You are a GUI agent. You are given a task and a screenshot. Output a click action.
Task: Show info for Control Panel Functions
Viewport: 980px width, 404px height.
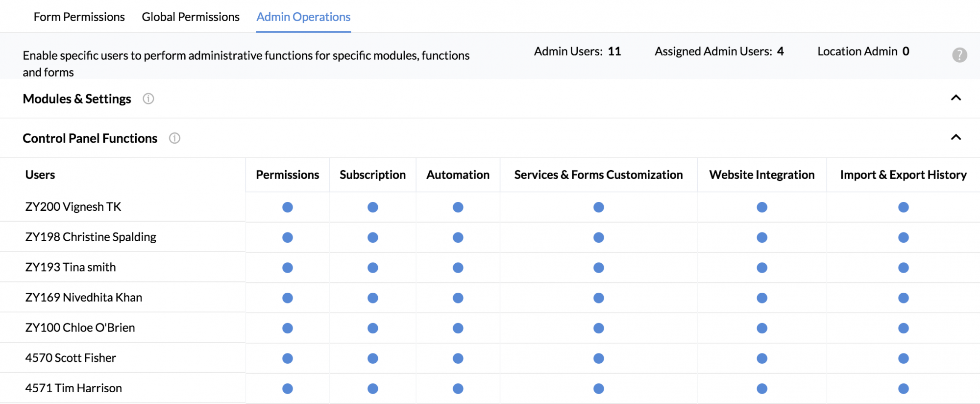click(x=174, y=138)
